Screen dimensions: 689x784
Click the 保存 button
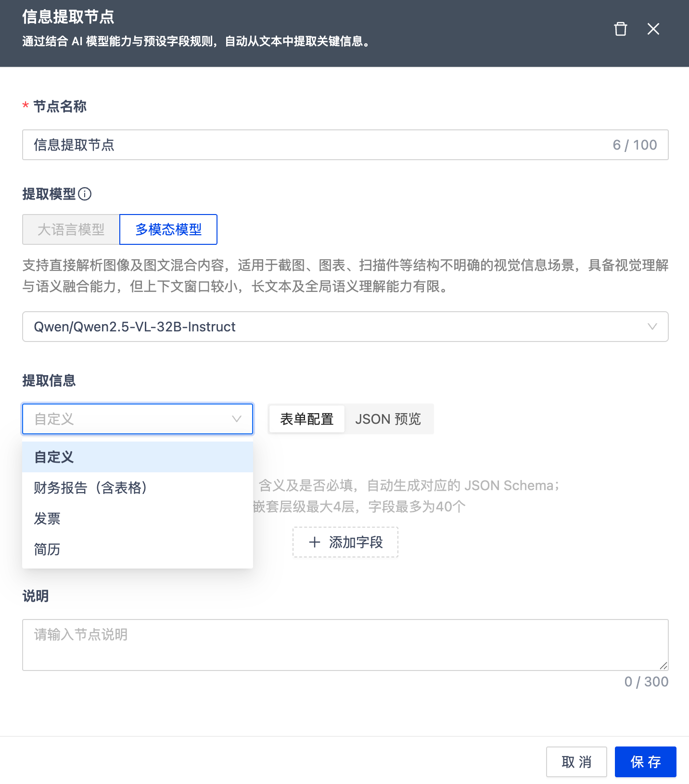pyautogui.click(x=645, y=762)
